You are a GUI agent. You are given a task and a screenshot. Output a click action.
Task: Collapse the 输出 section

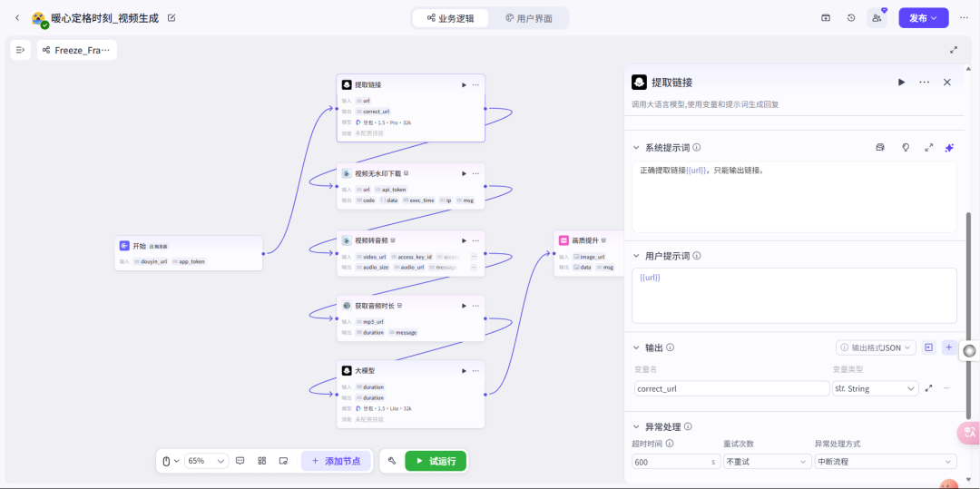pyautogui.click(x=636, y=347)
